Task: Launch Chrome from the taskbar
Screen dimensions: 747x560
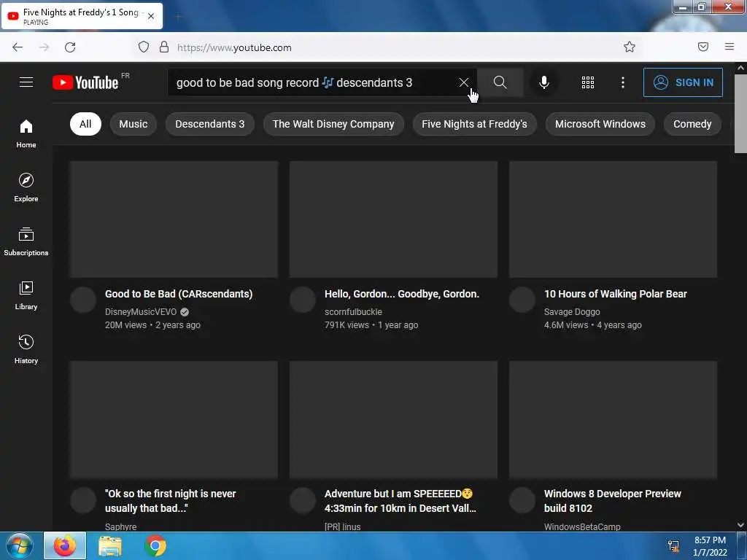Action: point(155,545)
